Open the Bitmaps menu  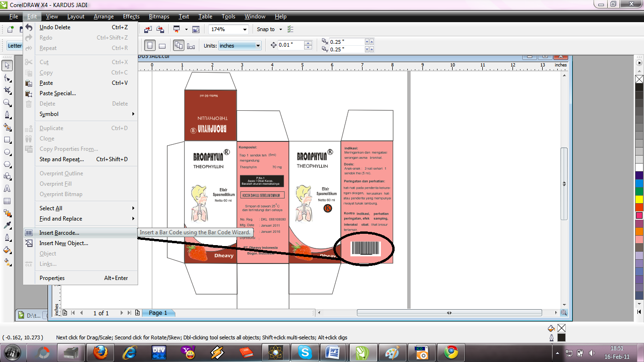159,16
